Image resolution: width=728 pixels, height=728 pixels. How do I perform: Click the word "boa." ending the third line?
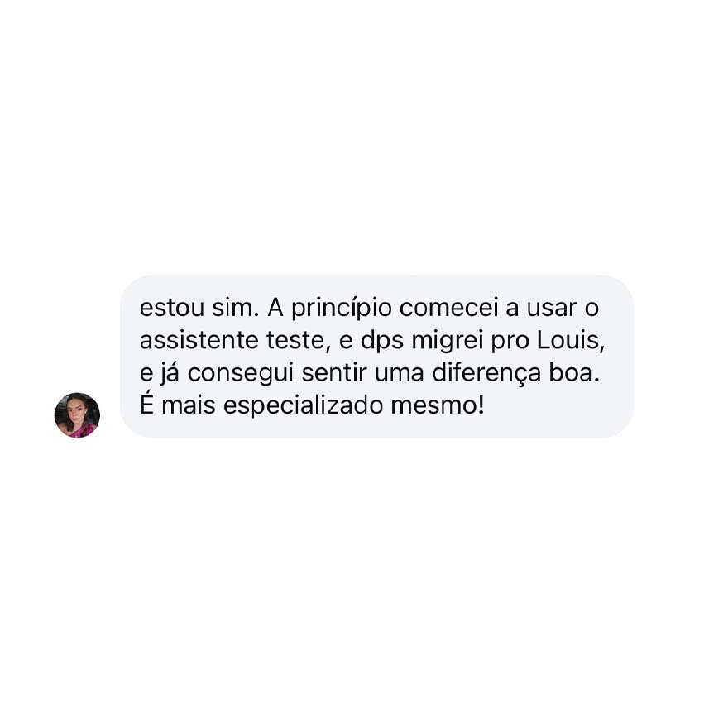click(574, 373)
